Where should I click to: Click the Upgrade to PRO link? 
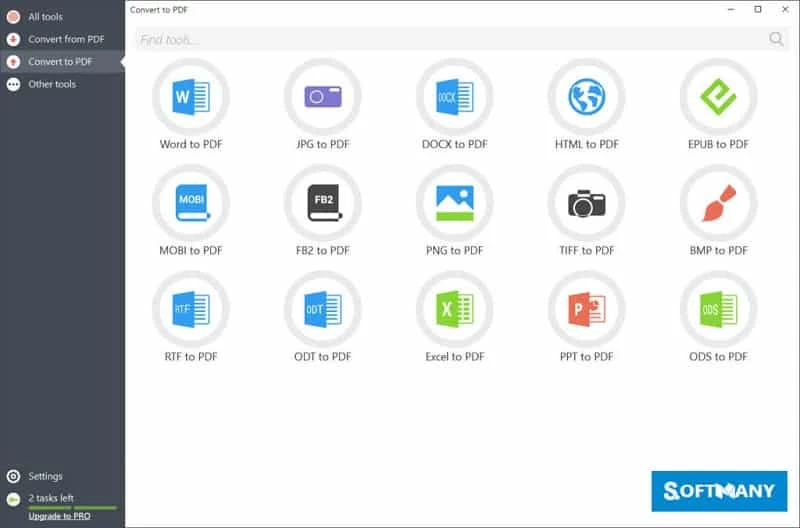59,516
